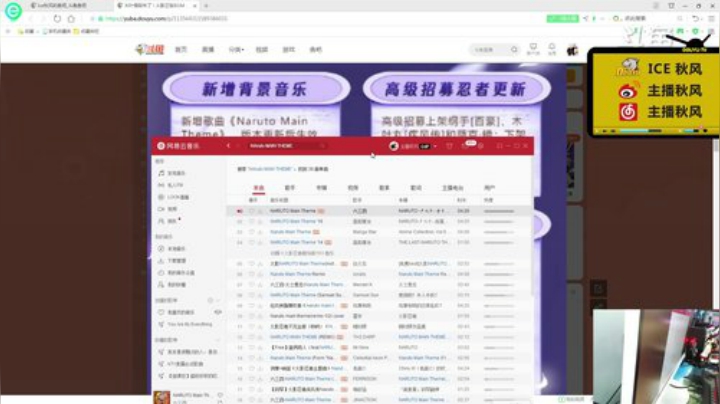This screenshot has height=404, width=720.
Task: Open 本地音乐 in NetEase sidebar
Action: (172, 248)
